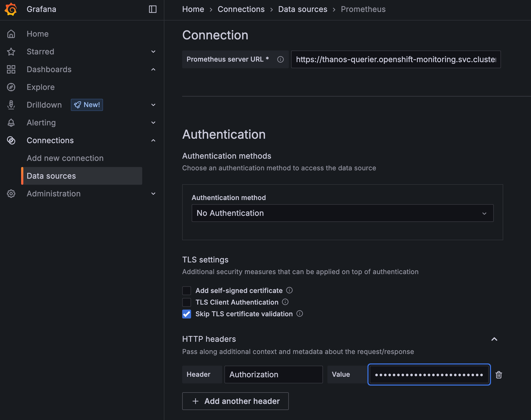Image resolution: width=531 pixels, height=420 pixels.
Task: Delete the Authorization header row
Action: pyautogui.click(x=499, y=375)
